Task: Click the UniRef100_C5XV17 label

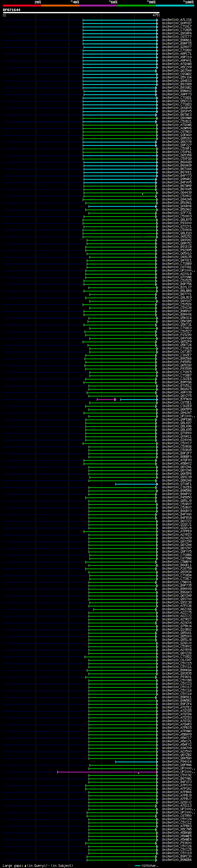Action: coord(176,443)
